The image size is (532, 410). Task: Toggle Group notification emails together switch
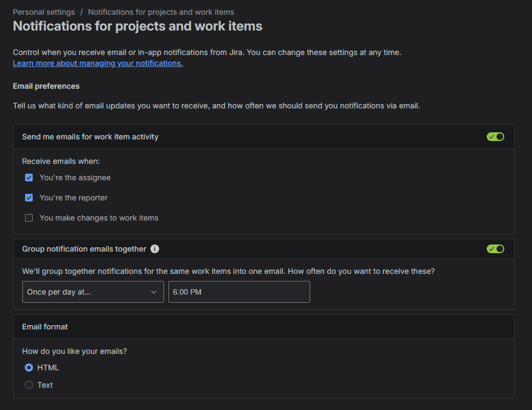tap(495, 249)
